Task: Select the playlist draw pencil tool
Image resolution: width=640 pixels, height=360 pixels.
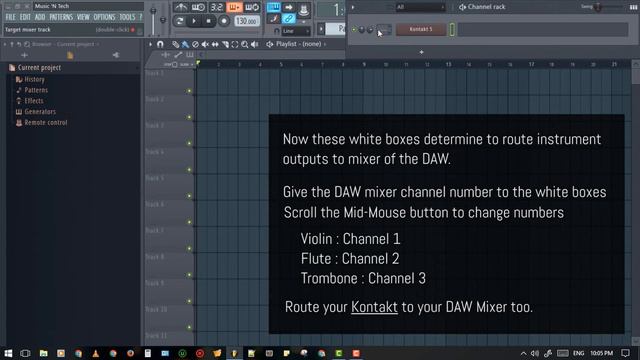Action: (x=176, y=44)
